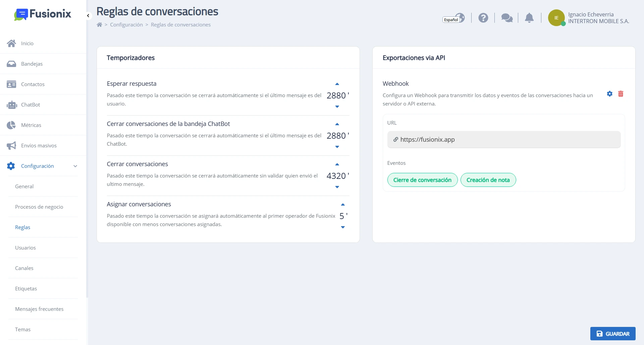Viewport: 644px width, 345px height.
Task: Collapse the sidebar with the arrow button
Action: click(x=88, y=16)
